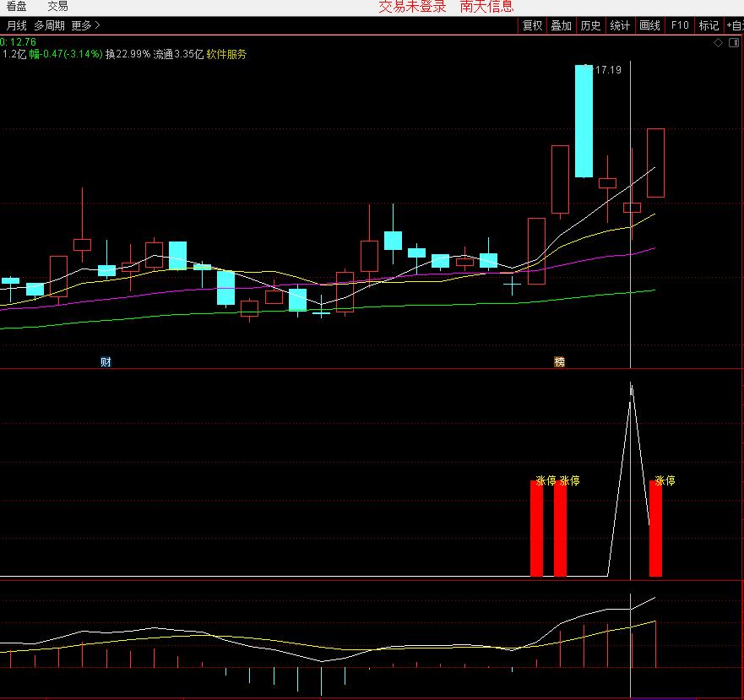This screenshot has width=744, height=700.
Task: Add stock to 自选 watchlist
Action: click(734, 25)
